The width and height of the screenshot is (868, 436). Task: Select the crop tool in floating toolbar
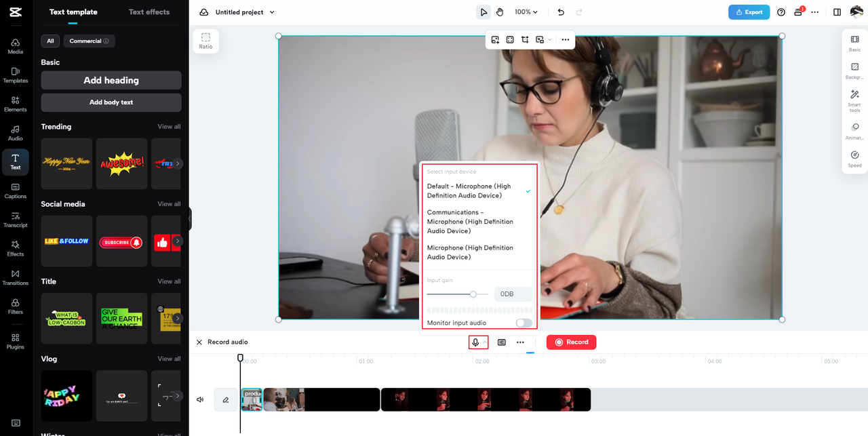click(525, 40)
